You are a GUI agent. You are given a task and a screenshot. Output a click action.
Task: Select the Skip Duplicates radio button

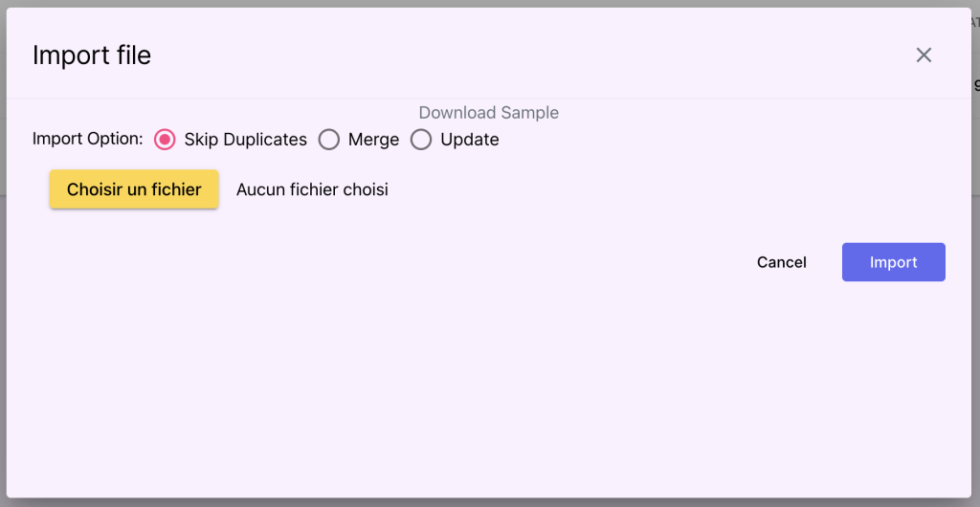pyautogui.click(x=165, y=140)
